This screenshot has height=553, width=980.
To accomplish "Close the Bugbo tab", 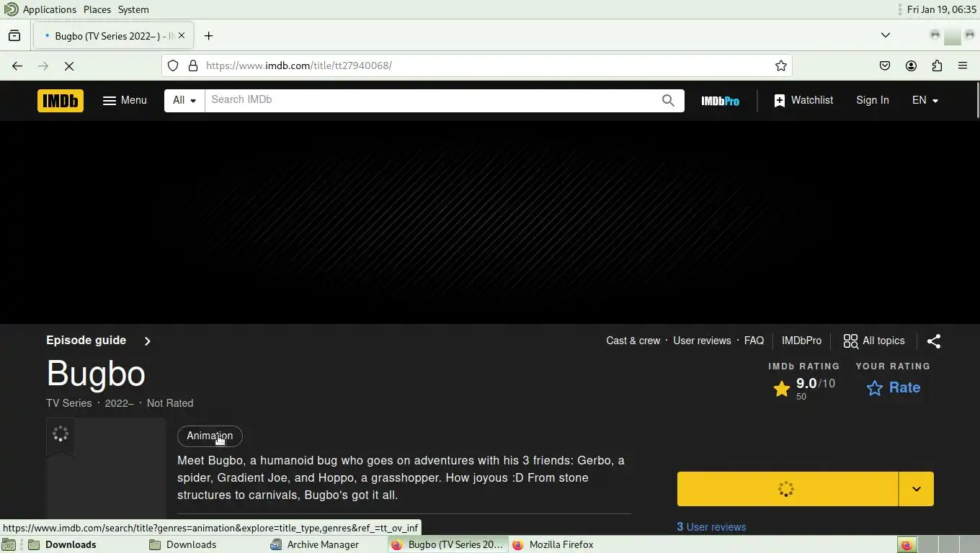I will 182,35.
